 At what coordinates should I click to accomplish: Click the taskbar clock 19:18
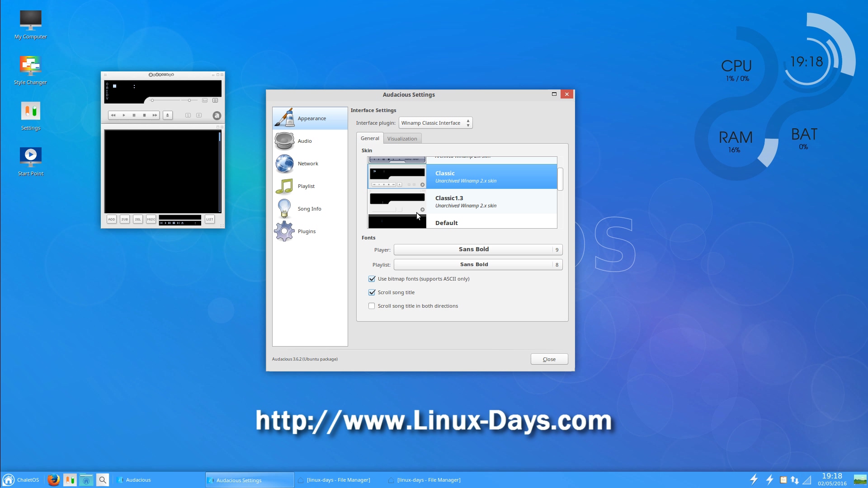click(x=832, y=479)
